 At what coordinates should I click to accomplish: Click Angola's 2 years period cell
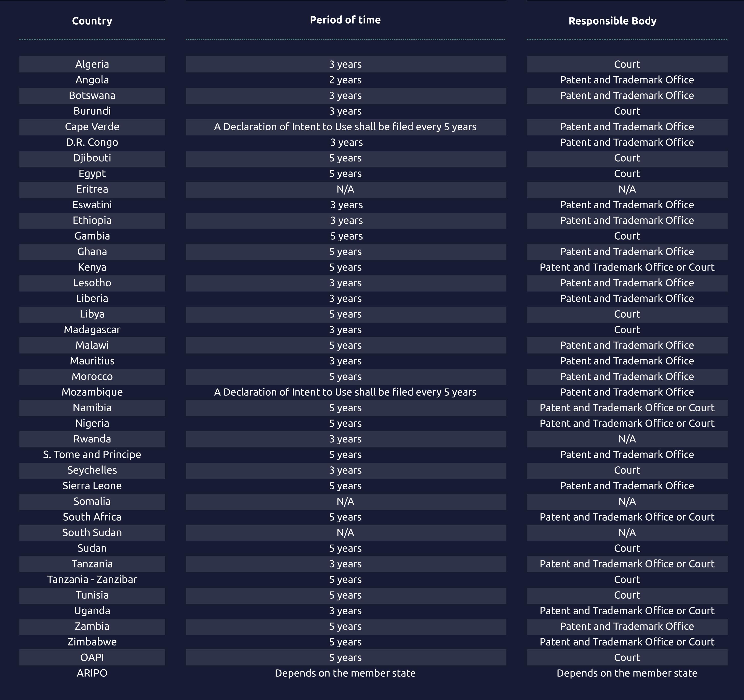point(345,80)
